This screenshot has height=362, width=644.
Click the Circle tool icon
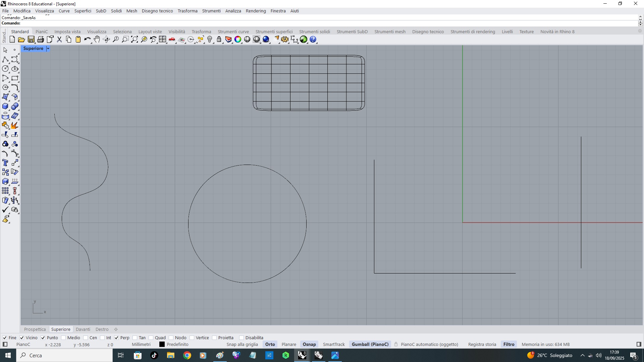pos(5,69)
